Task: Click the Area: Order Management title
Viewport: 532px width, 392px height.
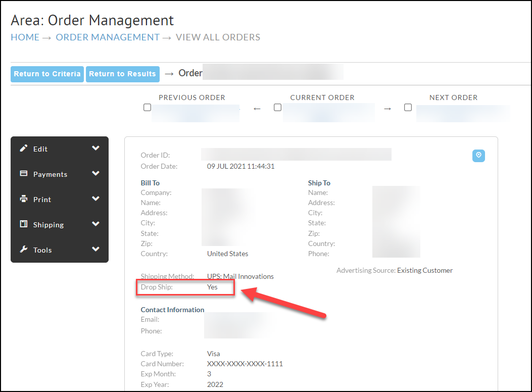Action: 92,20
